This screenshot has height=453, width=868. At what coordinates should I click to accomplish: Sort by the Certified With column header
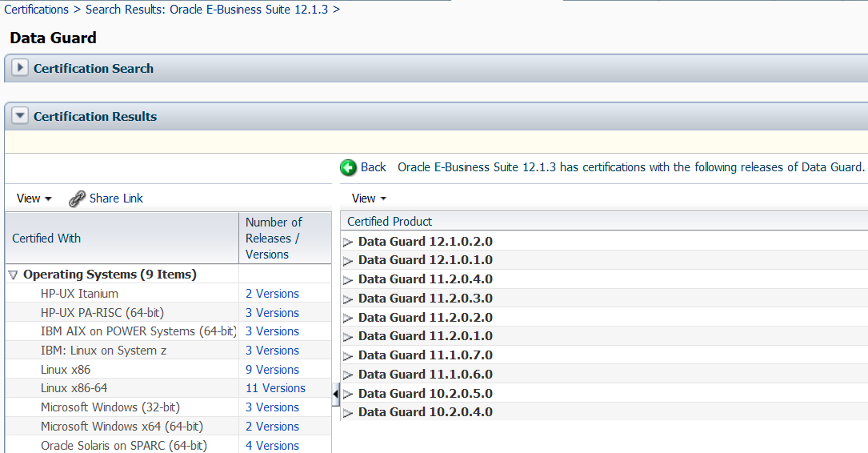46,238
